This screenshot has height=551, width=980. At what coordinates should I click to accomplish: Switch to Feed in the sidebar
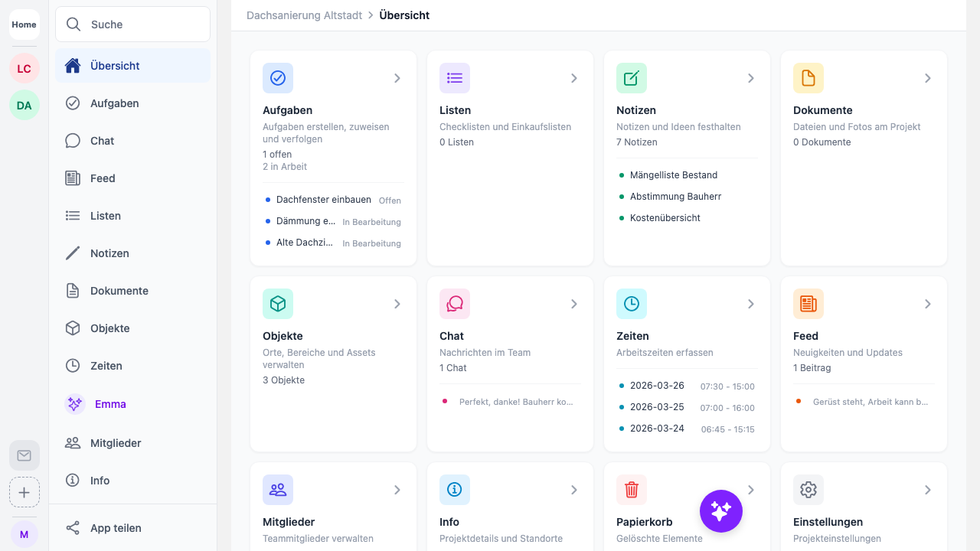click(x=102, y=178)
